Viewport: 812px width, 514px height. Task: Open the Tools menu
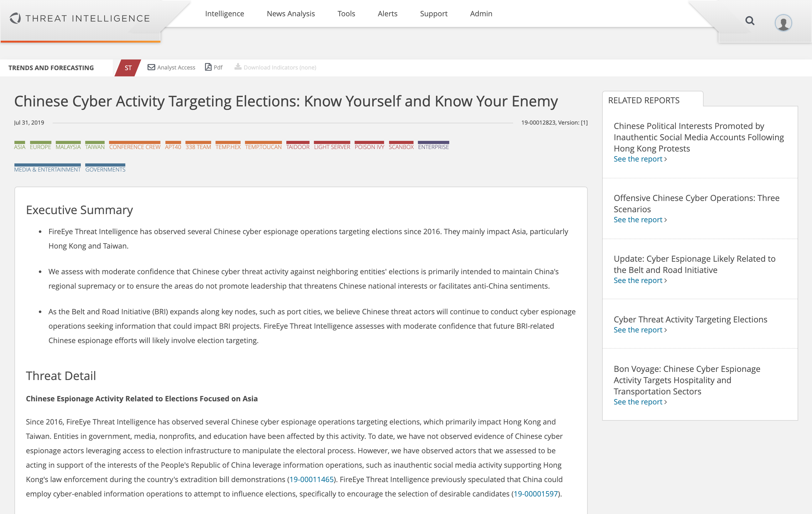click(x=346, y=13)
